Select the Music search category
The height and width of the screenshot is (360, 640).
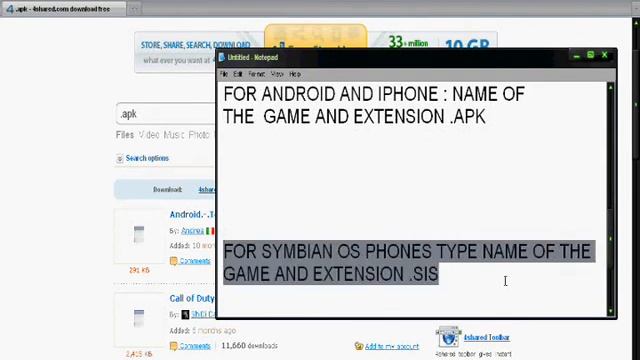coord(174,135)
